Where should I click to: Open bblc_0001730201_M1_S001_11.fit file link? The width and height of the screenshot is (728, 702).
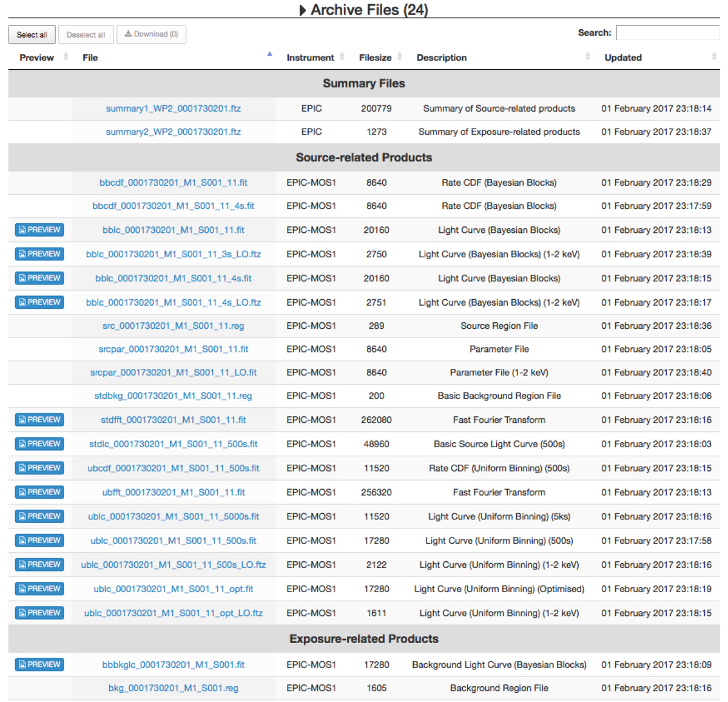click(174, 230)
